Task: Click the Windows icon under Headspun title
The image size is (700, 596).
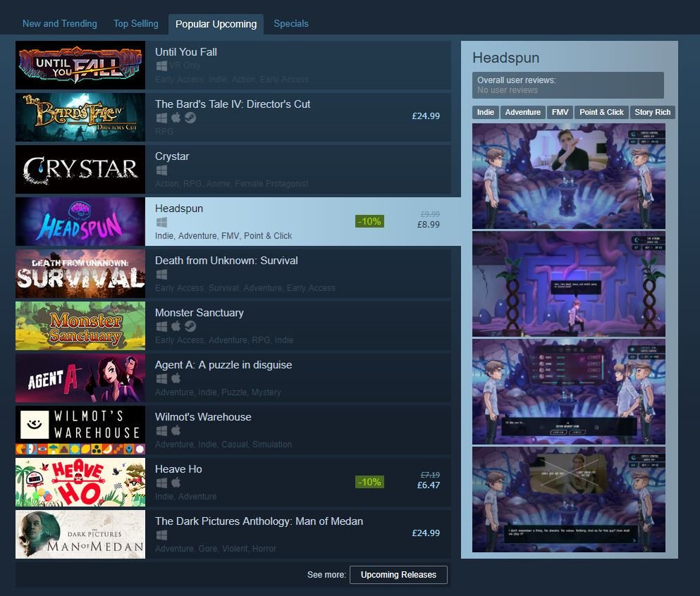Action: 161,222
